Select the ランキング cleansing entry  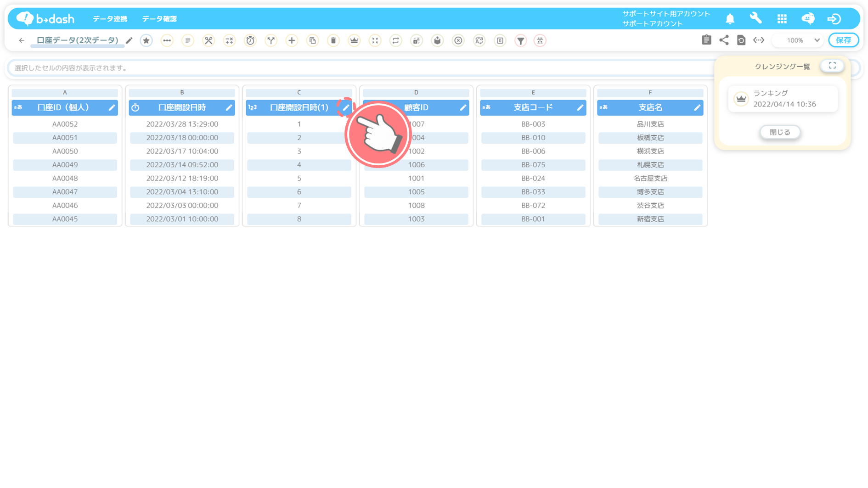783,99
